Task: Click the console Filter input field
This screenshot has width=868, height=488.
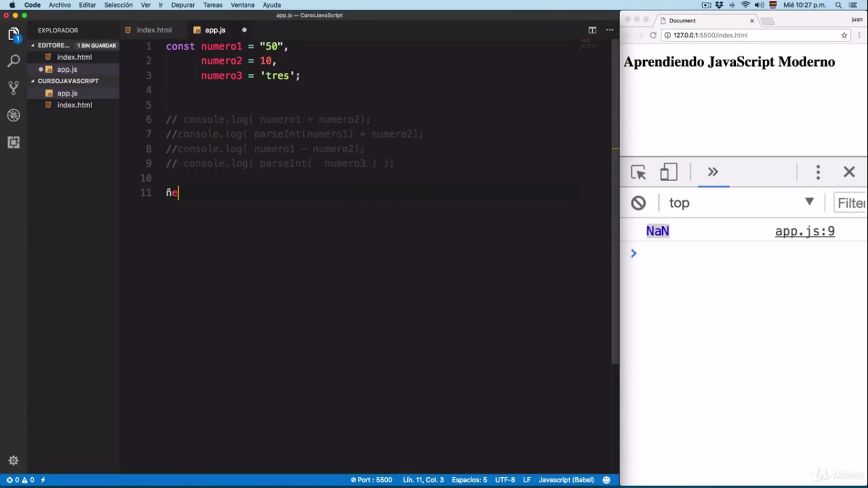Action: (853, 203)
